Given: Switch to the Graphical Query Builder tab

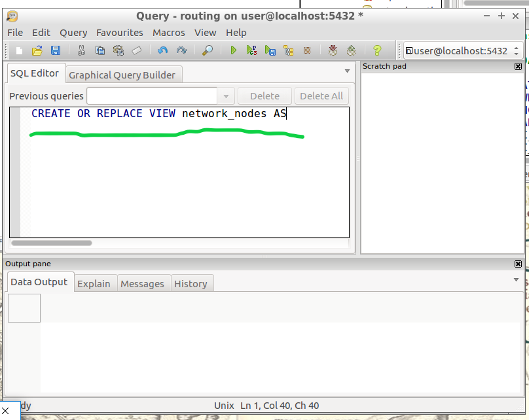Looking at the screenshot, I should 122,75.
